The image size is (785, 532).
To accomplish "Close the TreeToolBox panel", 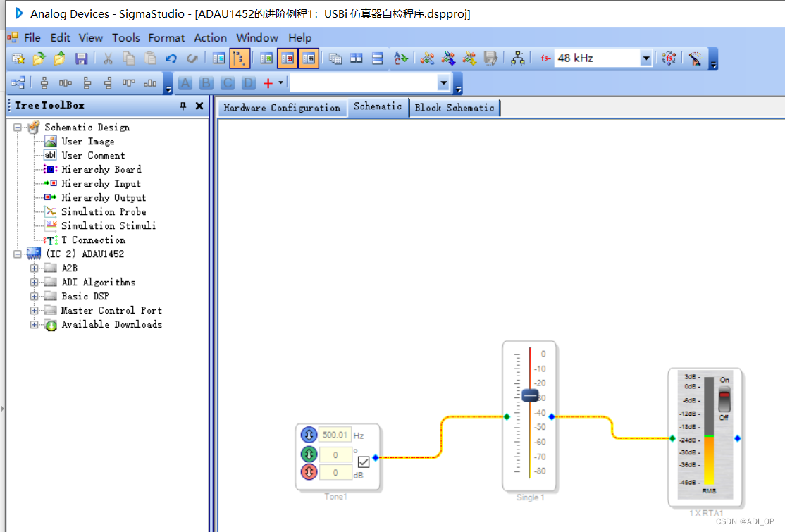I will 199,106.
